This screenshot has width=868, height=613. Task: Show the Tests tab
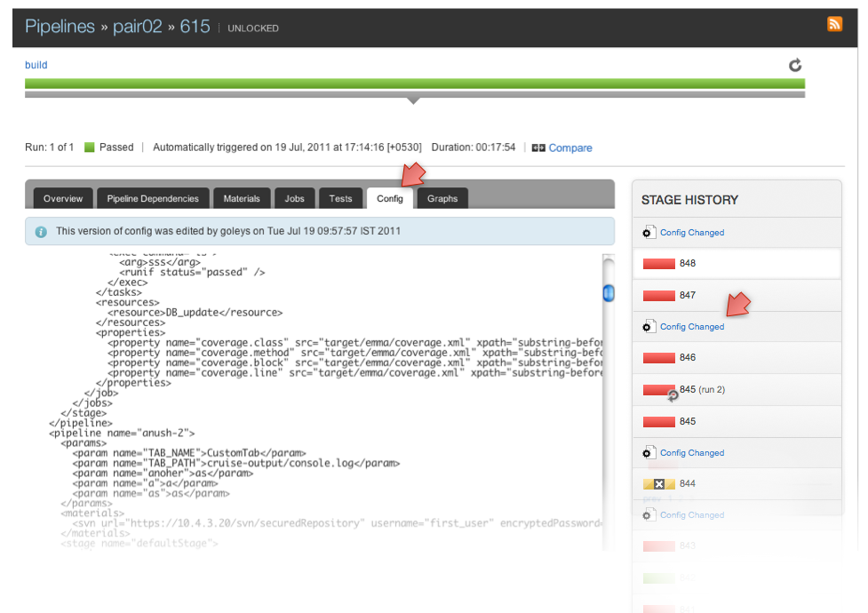point(340,199)
